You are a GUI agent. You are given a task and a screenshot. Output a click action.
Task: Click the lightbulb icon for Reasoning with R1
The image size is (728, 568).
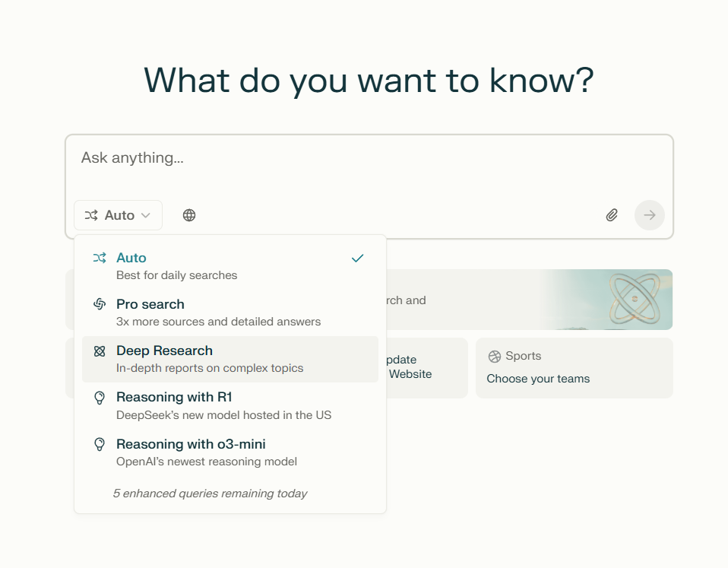pos(100,398)
